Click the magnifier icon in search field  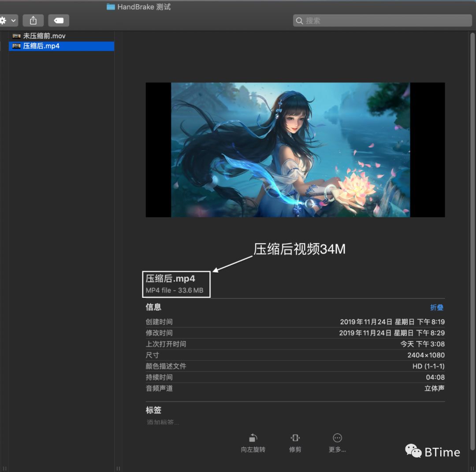(300, 20)
